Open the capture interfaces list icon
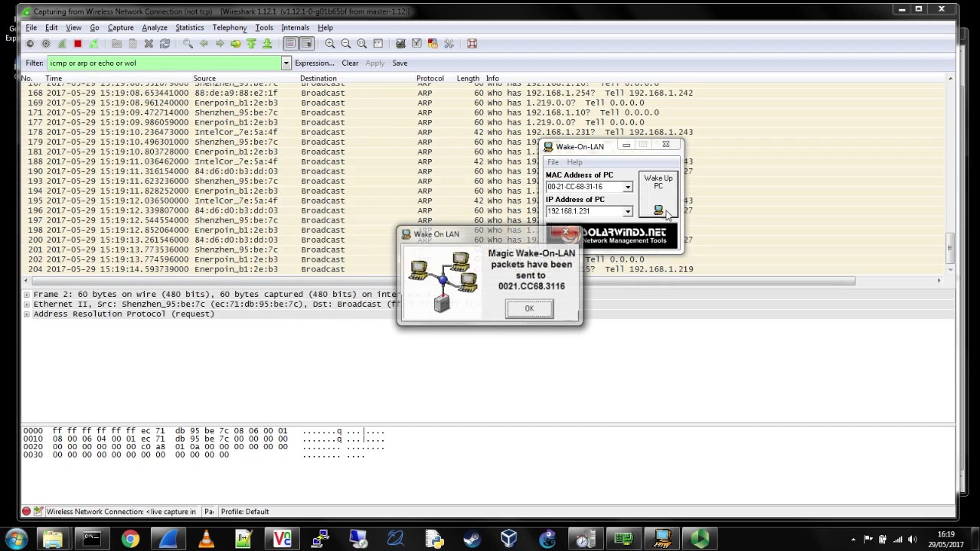Image resolution: width=980 pixels, height=551 pixels. pos(30,44)
